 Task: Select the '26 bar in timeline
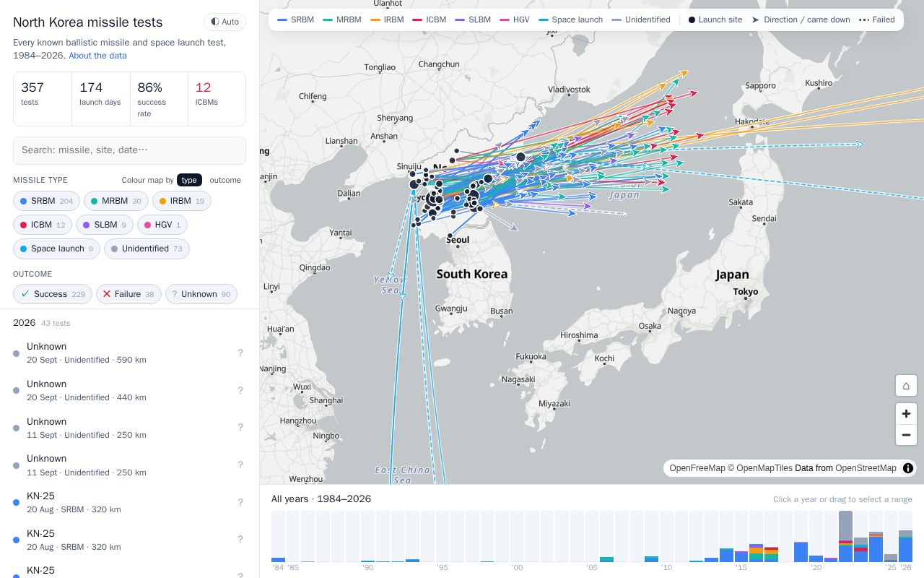pos(905,536)
